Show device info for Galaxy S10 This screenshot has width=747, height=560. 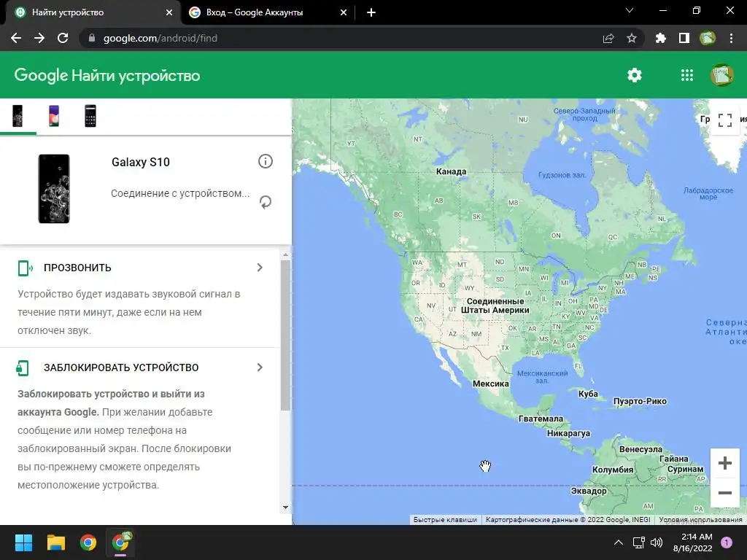266,161
